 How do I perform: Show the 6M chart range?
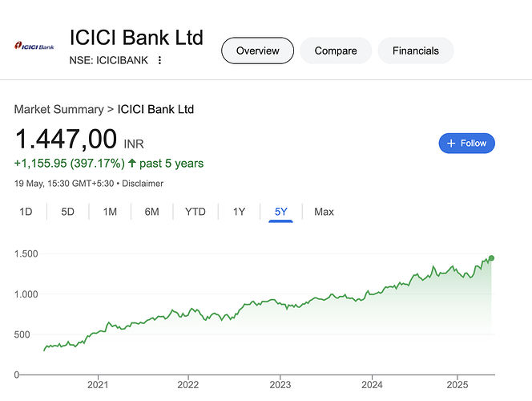[151, 212]
